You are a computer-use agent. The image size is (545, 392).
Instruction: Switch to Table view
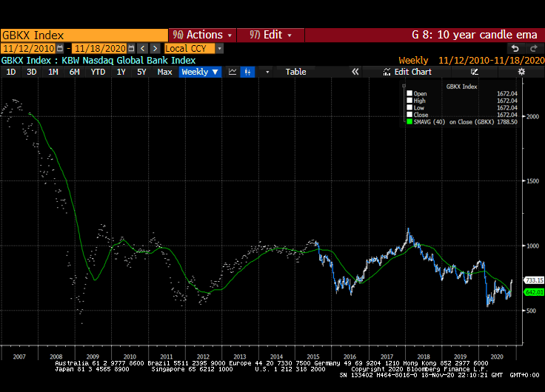pyautogui.click(x=295, y=72)
